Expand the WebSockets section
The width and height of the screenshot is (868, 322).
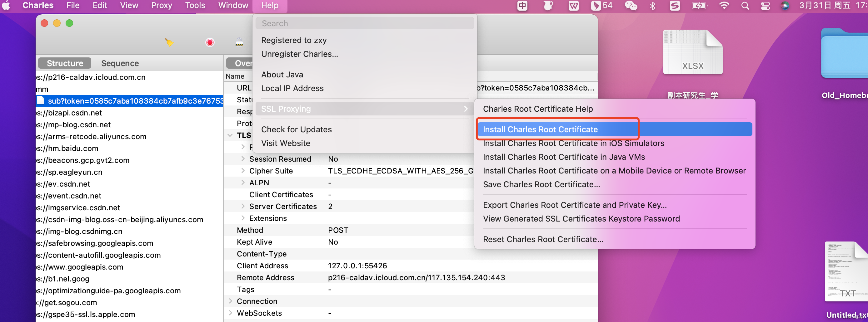pos(231,313)
